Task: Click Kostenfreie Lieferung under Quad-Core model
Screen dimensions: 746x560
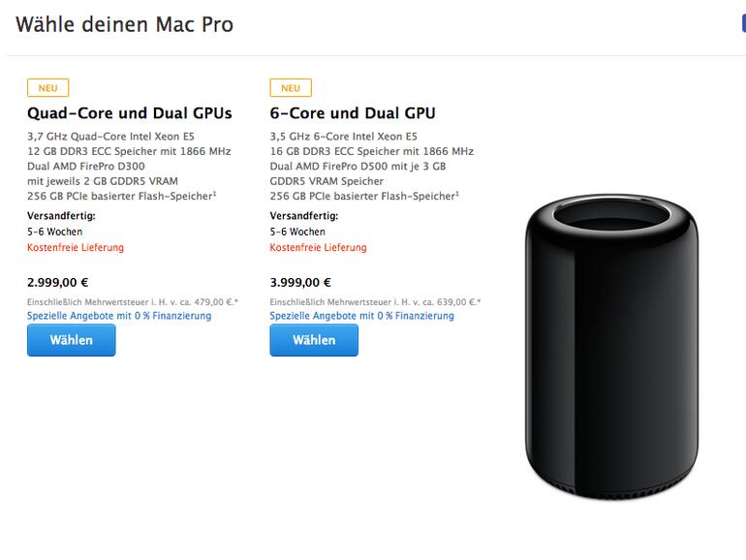Action: point(76,248)
